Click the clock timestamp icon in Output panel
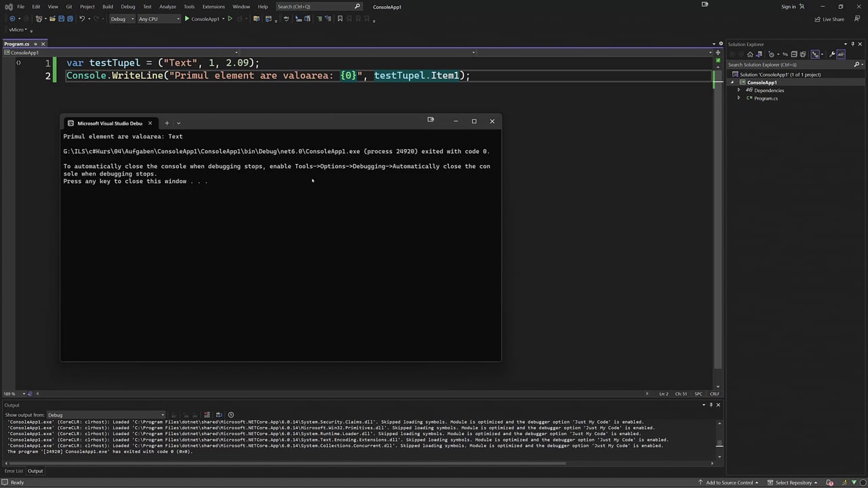The width and height of the screenshot is (868, 488). (x=231, y=415)
